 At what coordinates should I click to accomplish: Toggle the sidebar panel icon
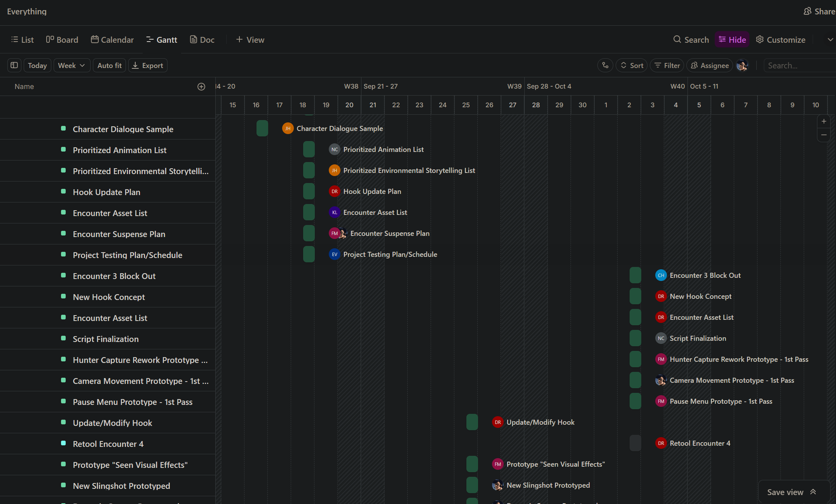point(14,65)
